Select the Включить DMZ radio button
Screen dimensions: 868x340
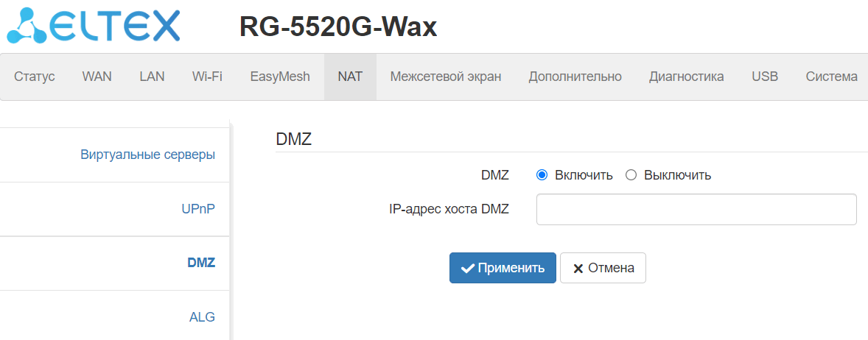pos(542,175)
